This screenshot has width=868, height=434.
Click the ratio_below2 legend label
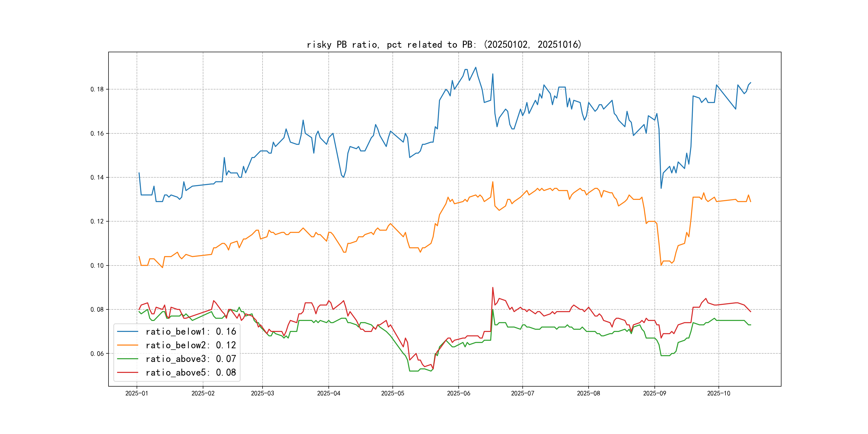click(191, 345)
